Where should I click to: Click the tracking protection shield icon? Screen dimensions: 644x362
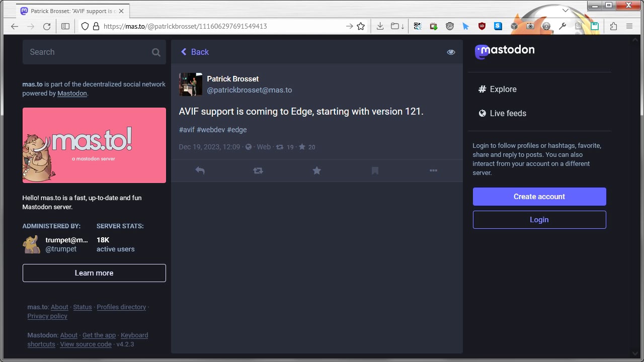[85, 26]
